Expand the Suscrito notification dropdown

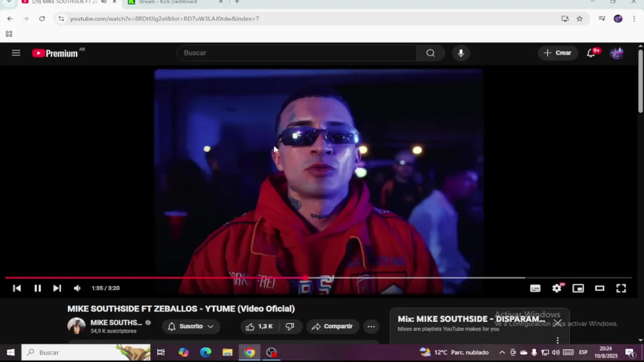(x=191, y=326)
